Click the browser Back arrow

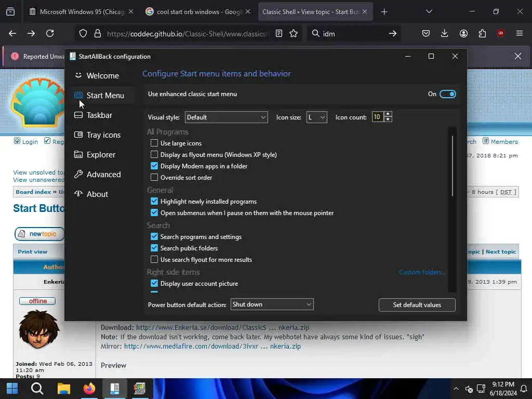coord(12,33)
